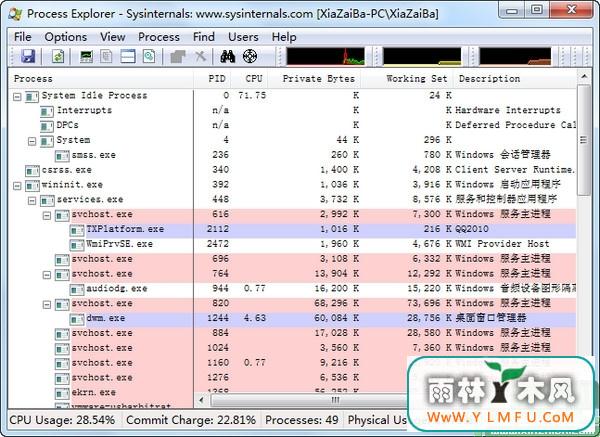Select the WmiPrvSE.exe process row
The height and width of the screenshot is (437, 600).
pyautogui.click(x=292, y=245)
